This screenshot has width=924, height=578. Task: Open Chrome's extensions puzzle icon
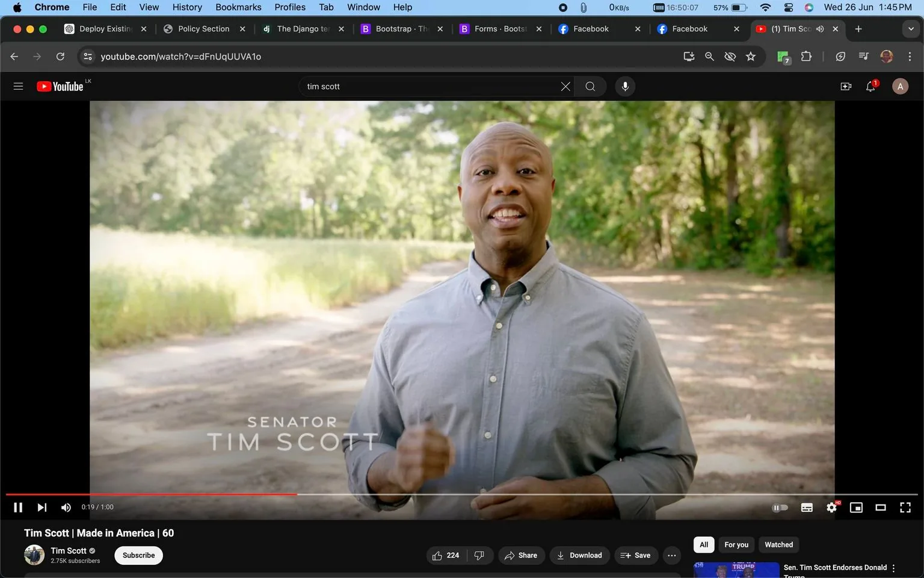[806, 56]
